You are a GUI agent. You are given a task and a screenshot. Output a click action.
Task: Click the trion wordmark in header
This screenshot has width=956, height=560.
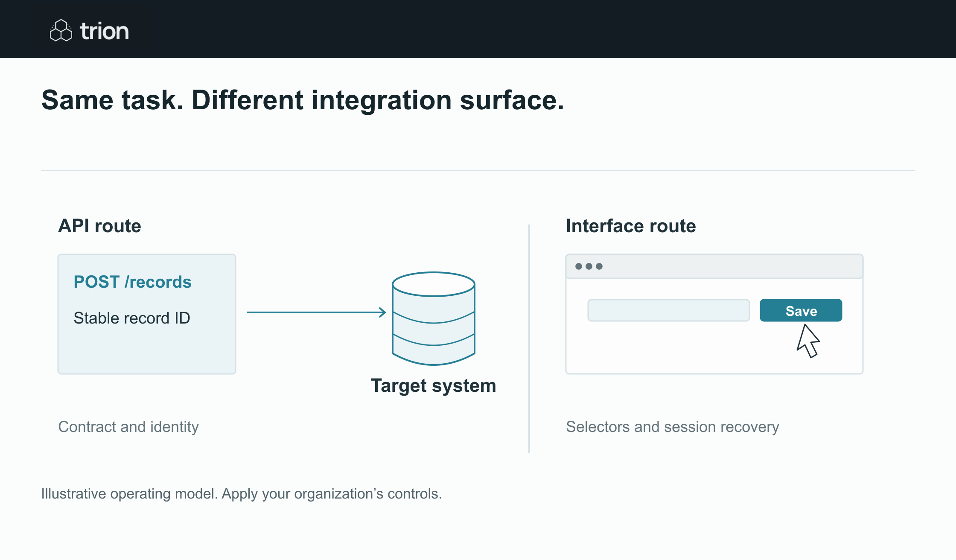pos(105,31)
